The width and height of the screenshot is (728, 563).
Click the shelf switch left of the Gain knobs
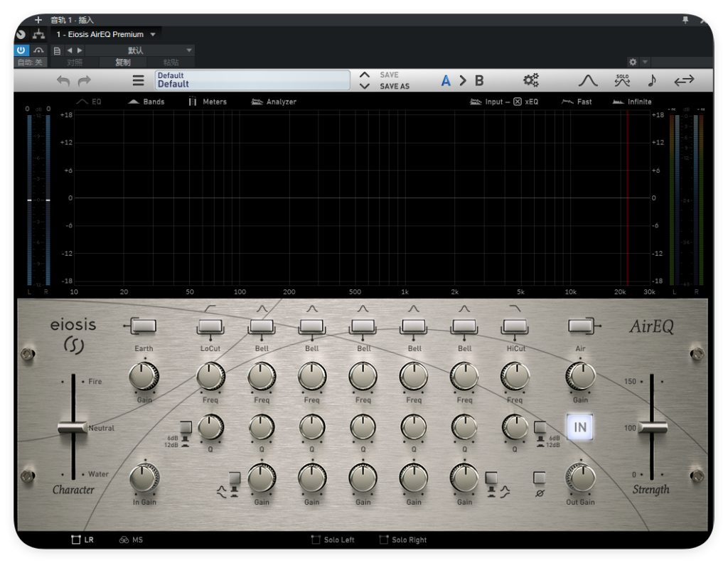tap(235, 478)
